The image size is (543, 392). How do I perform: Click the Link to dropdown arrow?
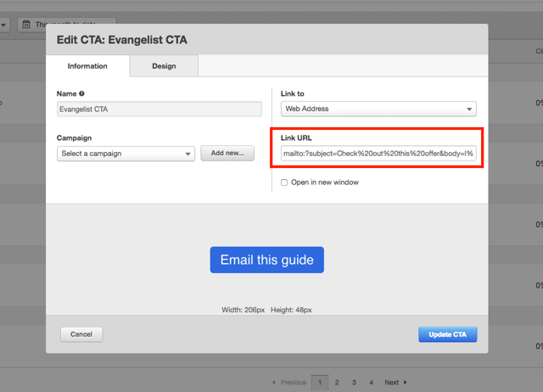click(469, 109)
